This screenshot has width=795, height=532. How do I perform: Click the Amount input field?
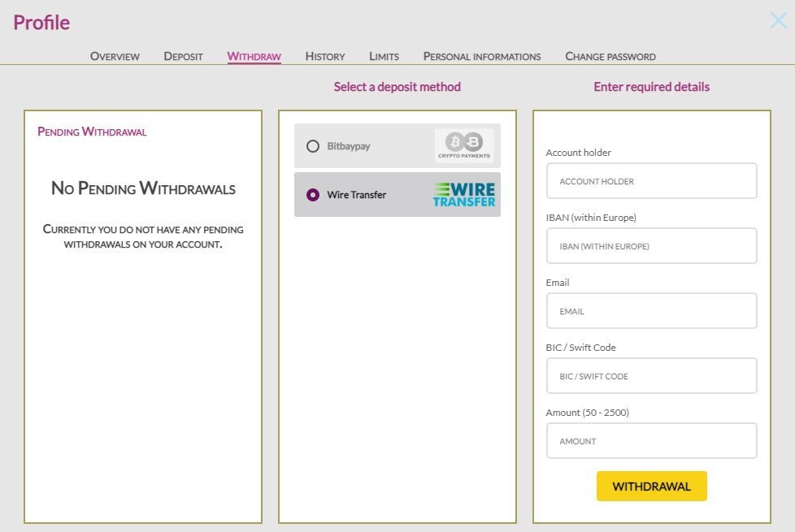651,441
